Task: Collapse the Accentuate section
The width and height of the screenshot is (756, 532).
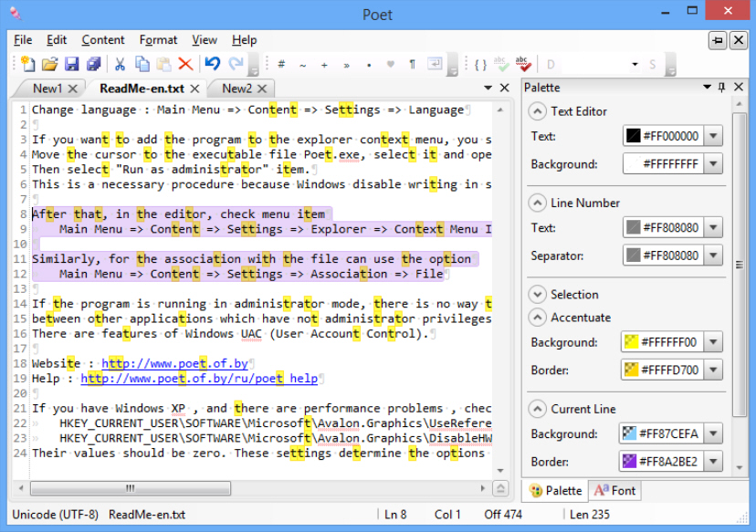Action: coord(537,318)
